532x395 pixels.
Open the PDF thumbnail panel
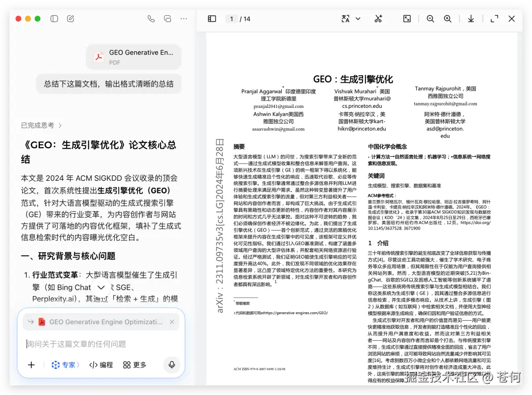[212, 18]
